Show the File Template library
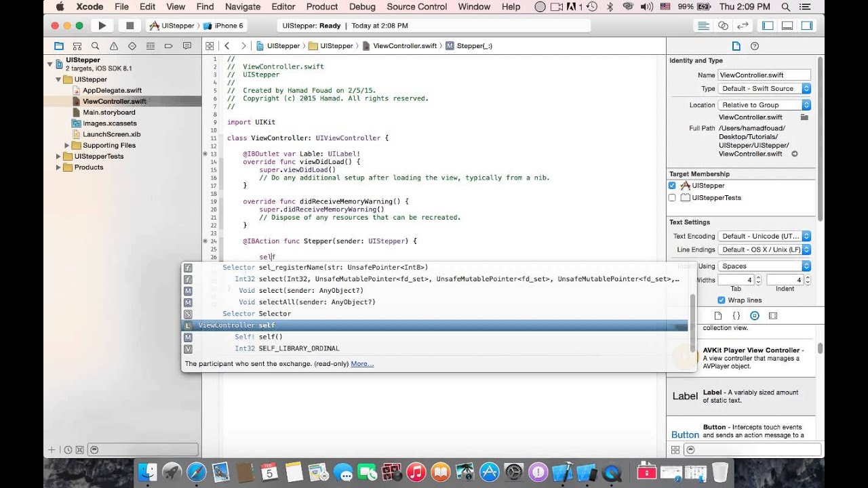 (x=717, y=316)
